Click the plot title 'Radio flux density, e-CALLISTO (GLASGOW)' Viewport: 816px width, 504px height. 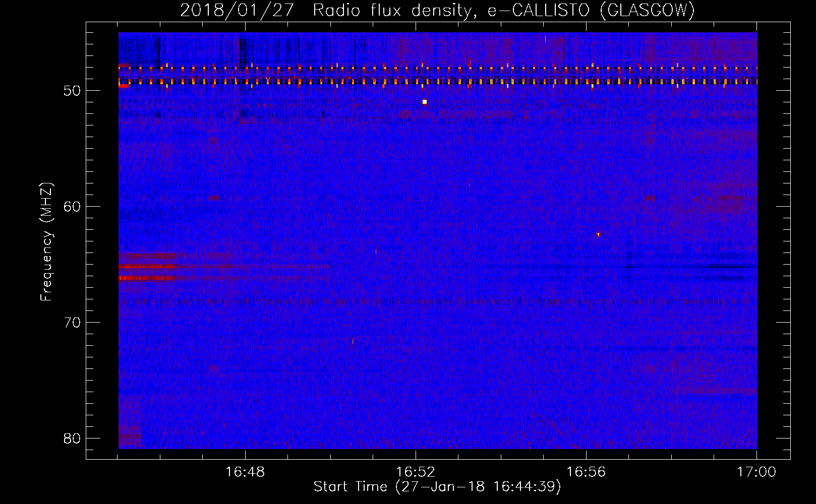point(503,10)
